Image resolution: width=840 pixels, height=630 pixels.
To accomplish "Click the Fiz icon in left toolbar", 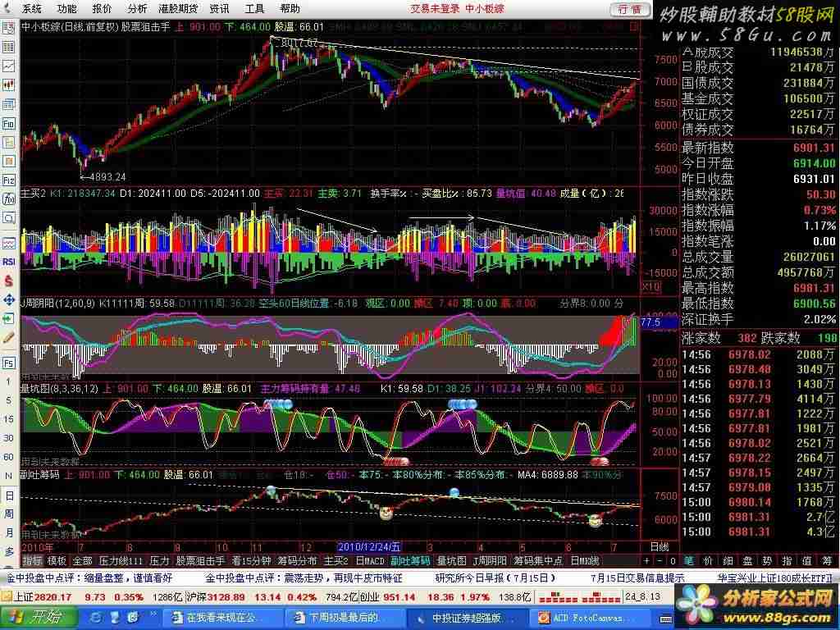I will point(8,180).
